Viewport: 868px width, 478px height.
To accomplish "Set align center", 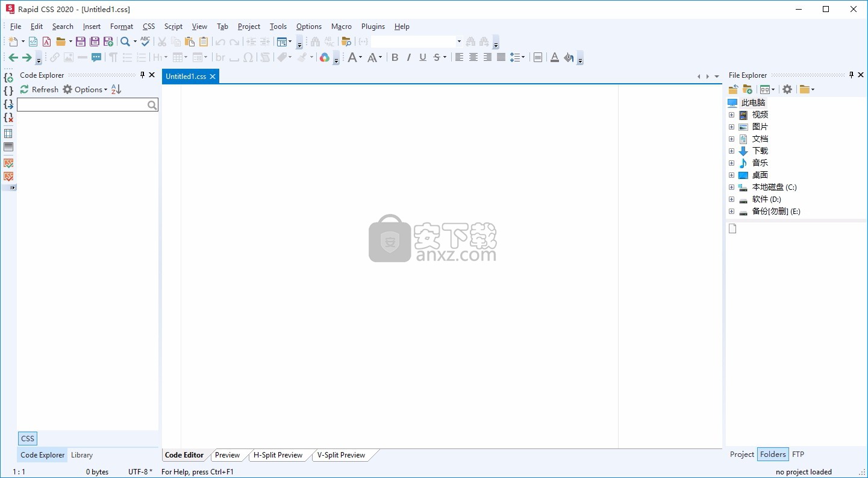I will tap(473, 57).
